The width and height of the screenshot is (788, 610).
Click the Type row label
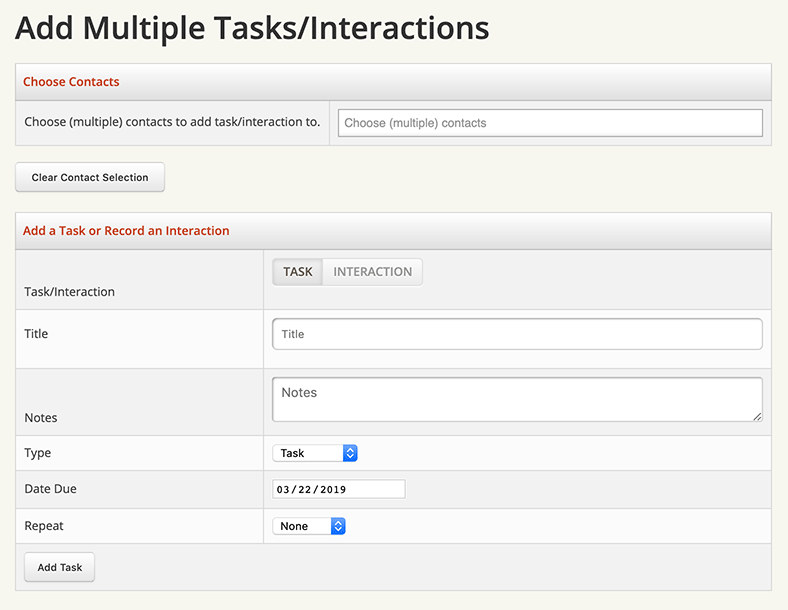[x=38, y=453]
